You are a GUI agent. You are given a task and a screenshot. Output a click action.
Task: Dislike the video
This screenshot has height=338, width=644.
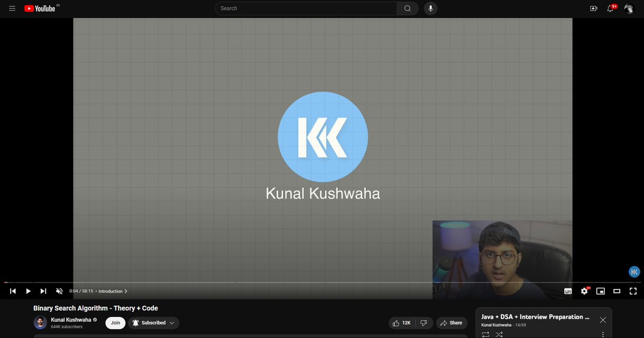point(424,323)
